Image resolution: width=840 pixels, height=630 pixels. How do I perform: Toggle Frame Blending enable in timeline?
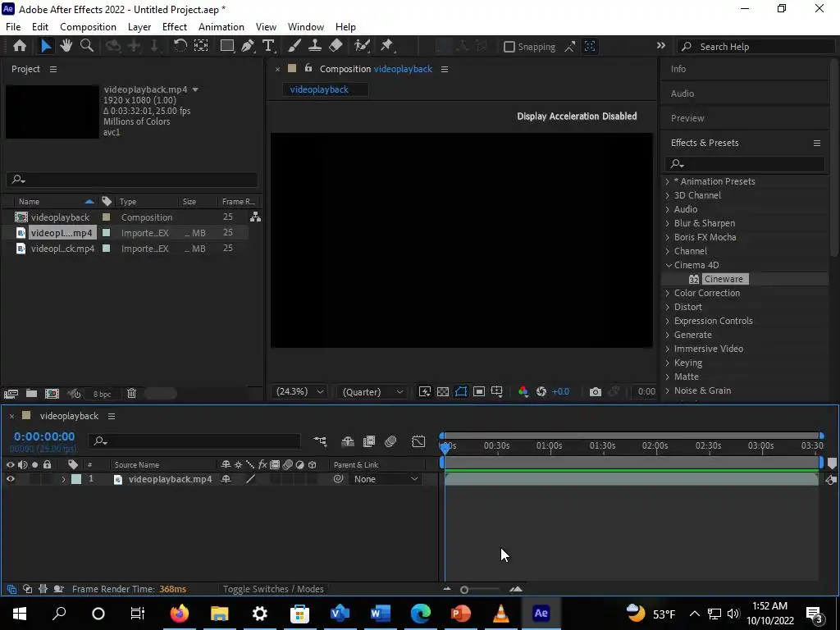[369, 441]
